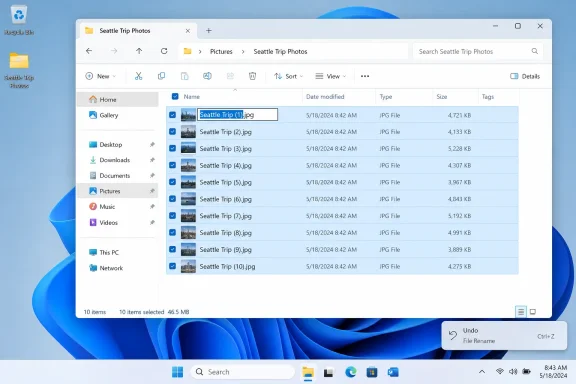
Task: Uncheck Seattle Trip (4).jpg checkbox
Action: click(172, 165)
